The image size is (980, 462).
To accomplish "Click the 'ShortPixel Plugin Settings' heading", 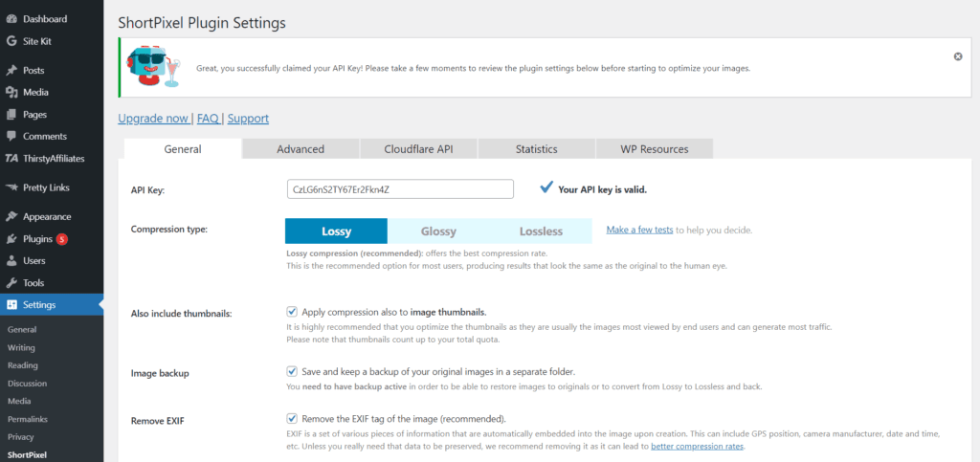I will coord(202,23).
